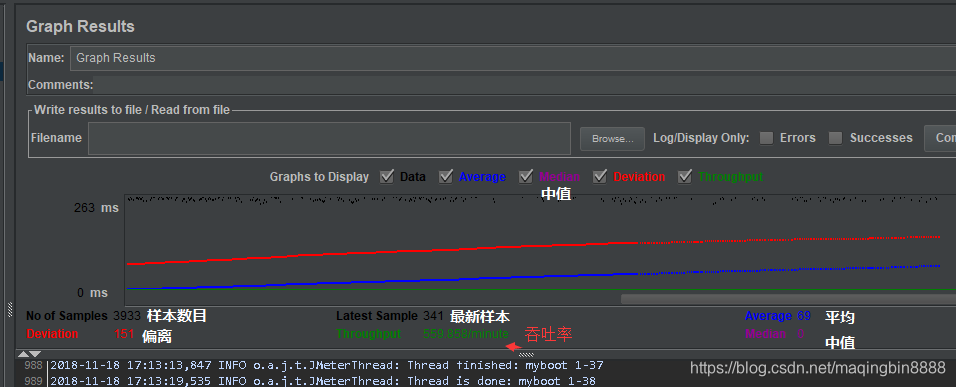Collapse log panel with the up arrow
Viewport: 956px width, 387px height.
tap(22, 354)
